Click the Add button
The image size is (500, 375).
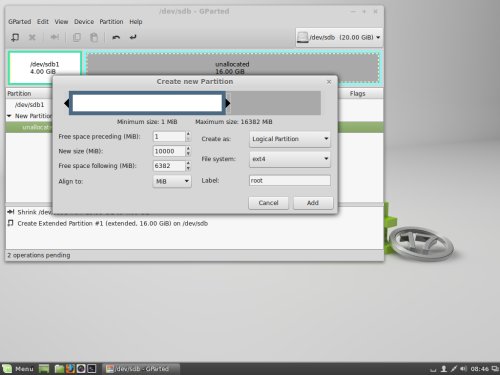click(313, 203)
